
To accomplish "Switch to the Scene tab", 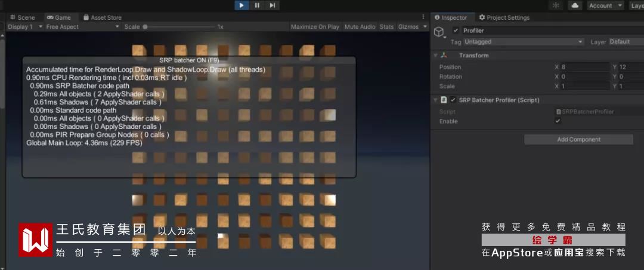I will click(x=23, y=17).
